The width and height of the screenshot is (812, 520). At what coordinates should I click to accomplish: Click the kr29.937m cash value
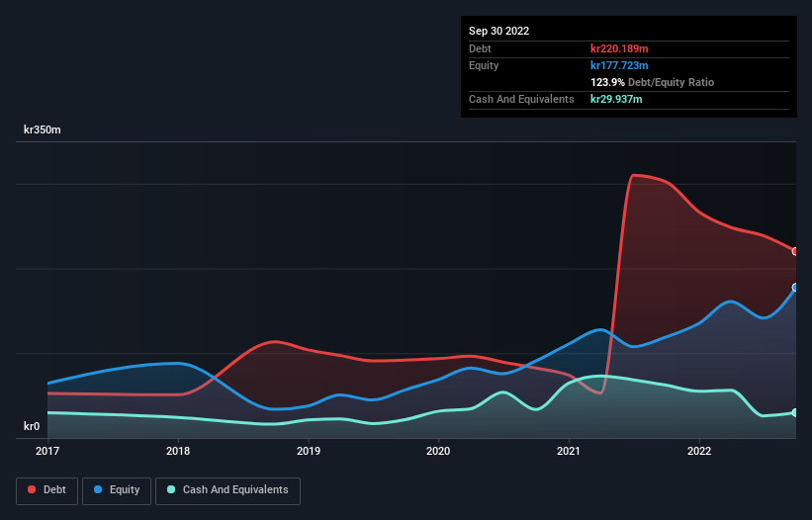(616, 99)
